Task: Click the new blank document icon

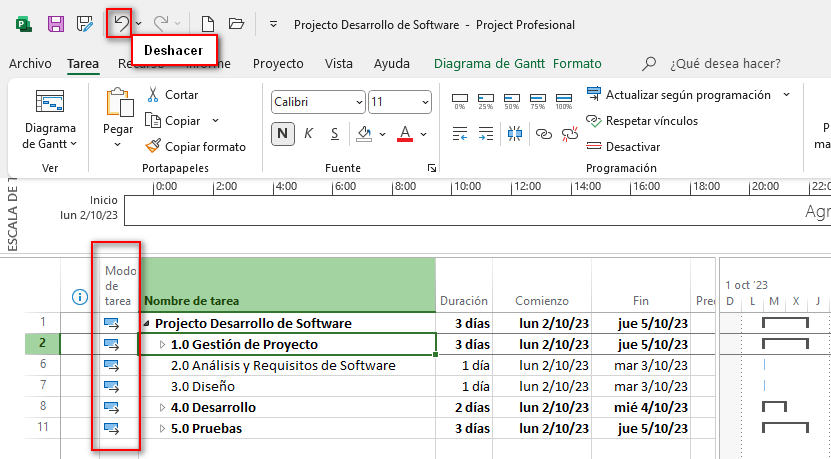Action: [207, 22]
